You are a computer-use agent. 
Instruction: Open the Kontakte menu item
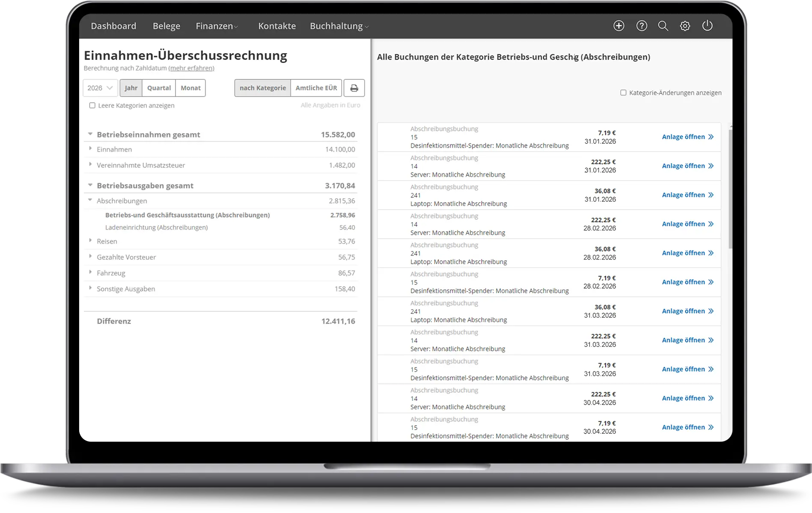(277, 26)
